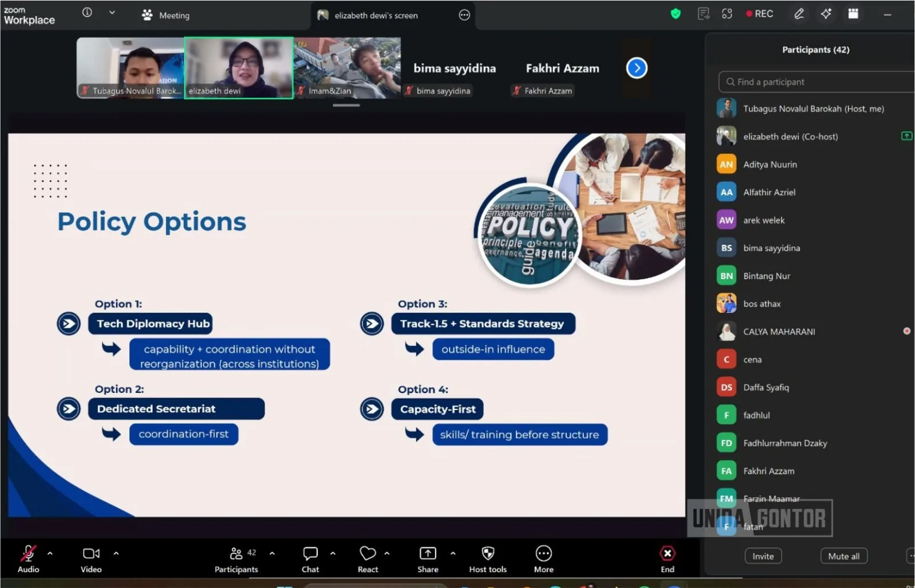The image size is (915, 588).
Task: Click the Participants (42) panel header
Action: (x=815, y=50)
